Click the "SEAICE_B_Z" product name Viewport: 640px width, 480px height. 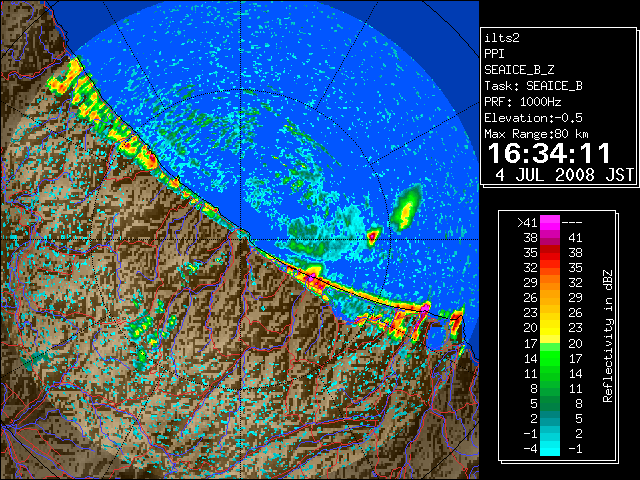pyautogui.click(x=519, y=70)
